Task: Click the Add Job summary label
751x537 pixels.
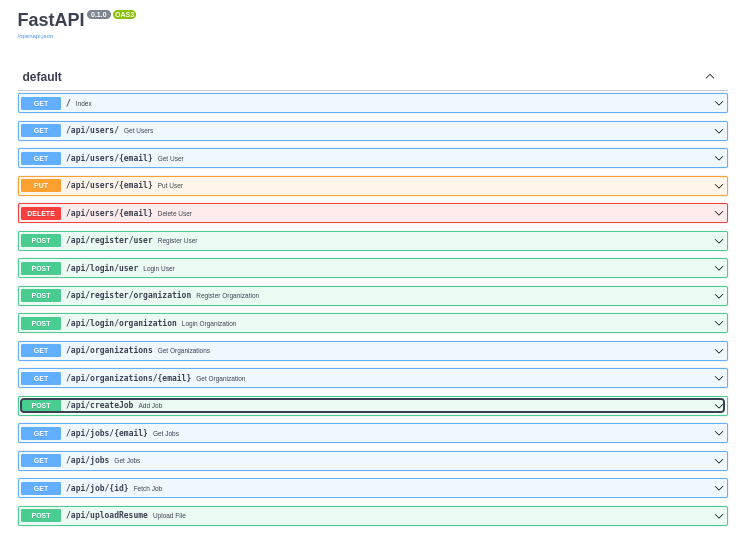Action: click(150, 406)
